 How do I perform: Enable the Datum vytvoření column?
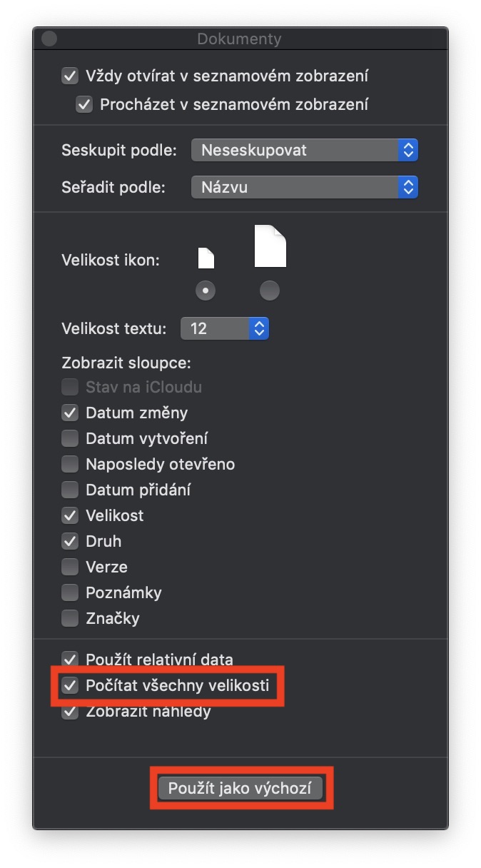pyautogui.click(x=70, y=438)
